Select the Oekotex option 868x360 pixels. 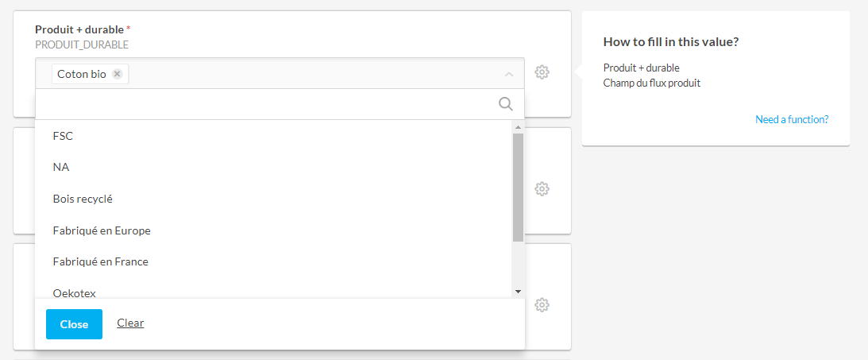click(75, 292)
